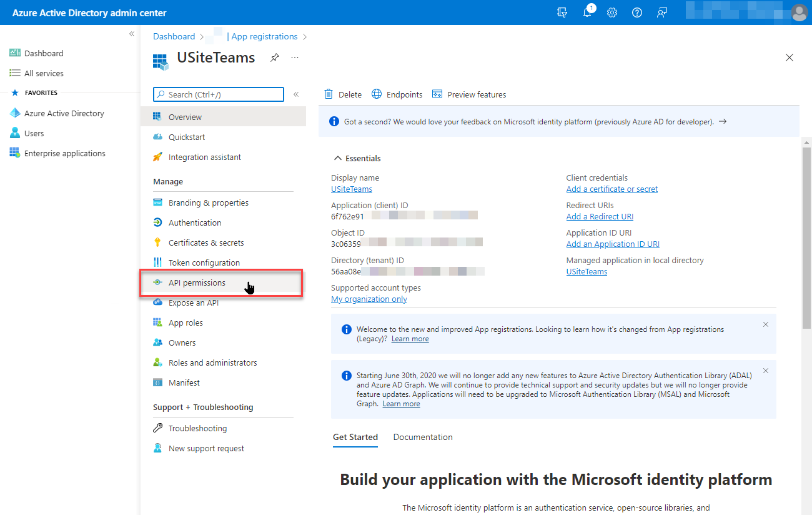Open the account avatar menu
This screenshot has height=515, width=812.
(799, 12)
